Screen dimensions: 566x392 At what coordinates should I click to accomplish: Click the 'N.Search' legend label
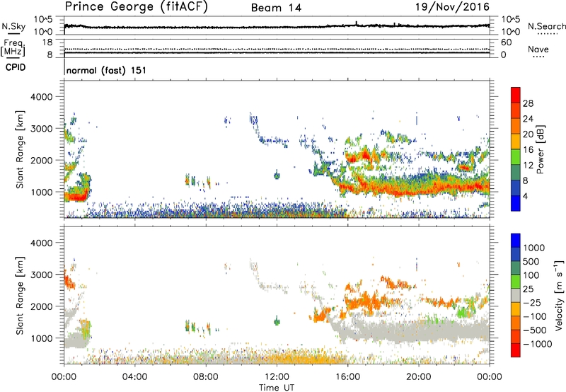tap(547, 26)
